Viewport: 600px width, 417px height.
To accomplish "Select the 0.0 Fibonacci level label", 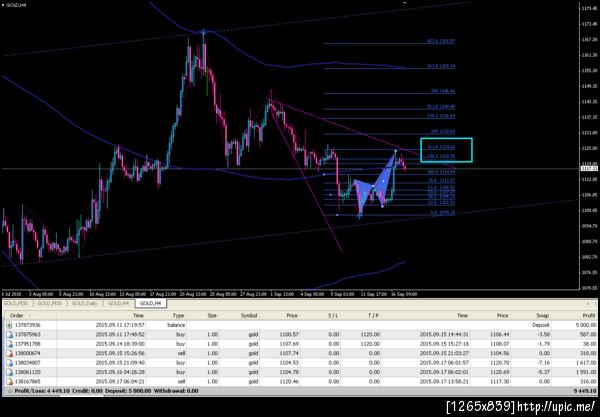I will click(x=442, y=213).
